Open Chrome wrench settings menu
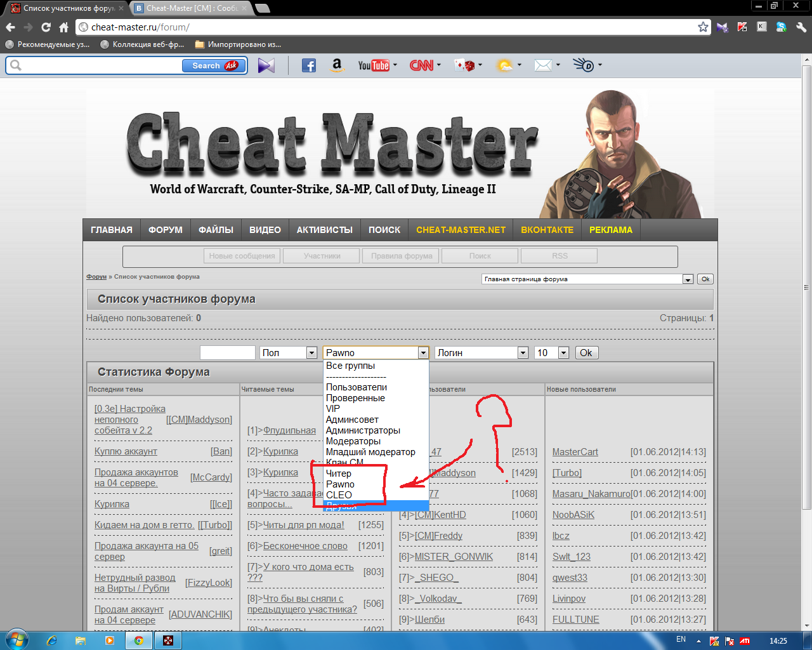The height and width of the screenshot is (650, 812). pos(801,27)
